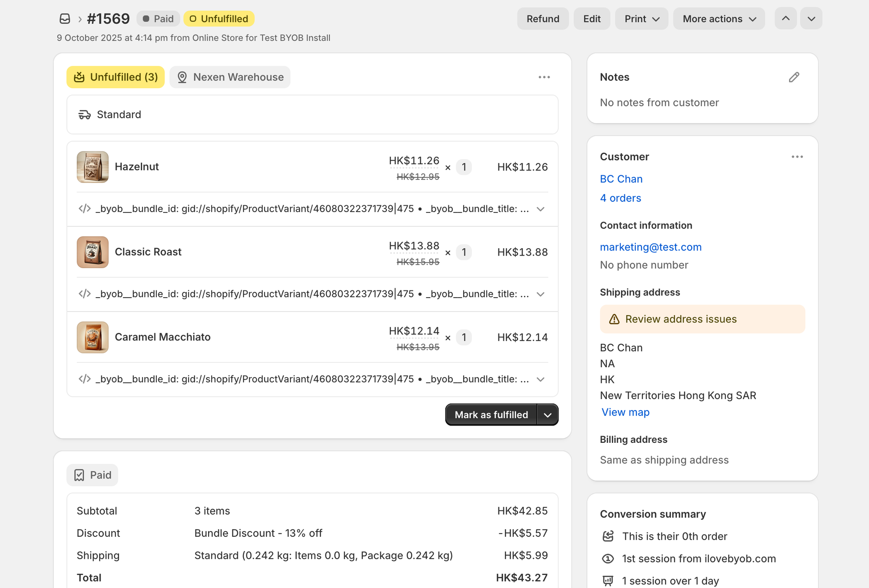Click the Review address issues warning
The image size is (869, 588).
click(702, 319)
